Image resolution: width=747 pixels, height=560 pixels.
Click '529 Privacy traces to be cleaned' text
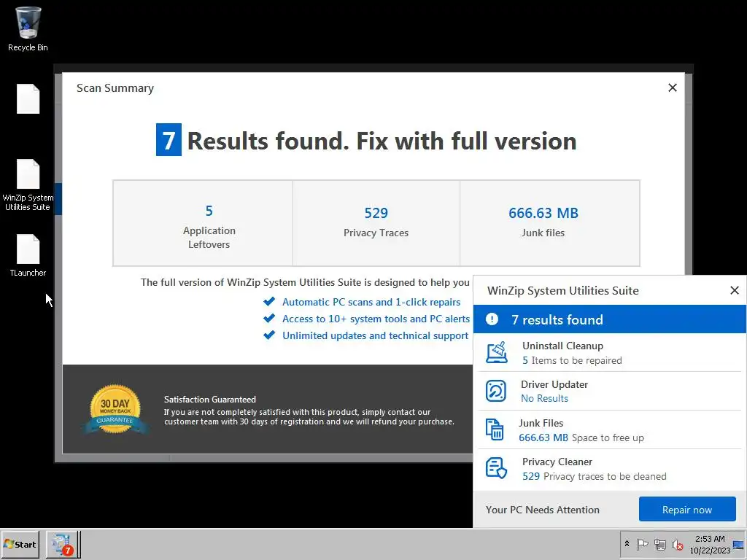pos(594,476)
